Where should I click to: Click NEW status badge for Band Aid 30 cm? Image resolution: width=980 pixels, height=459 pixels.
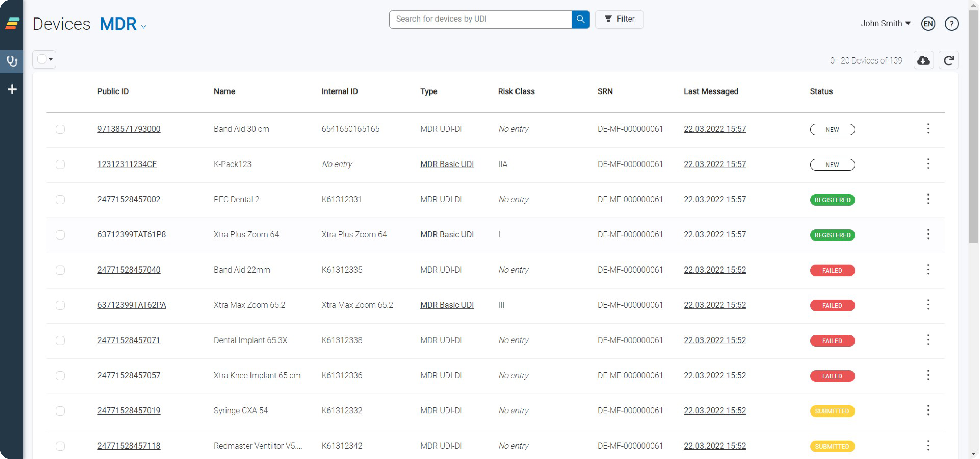click(x=832, y=129)
